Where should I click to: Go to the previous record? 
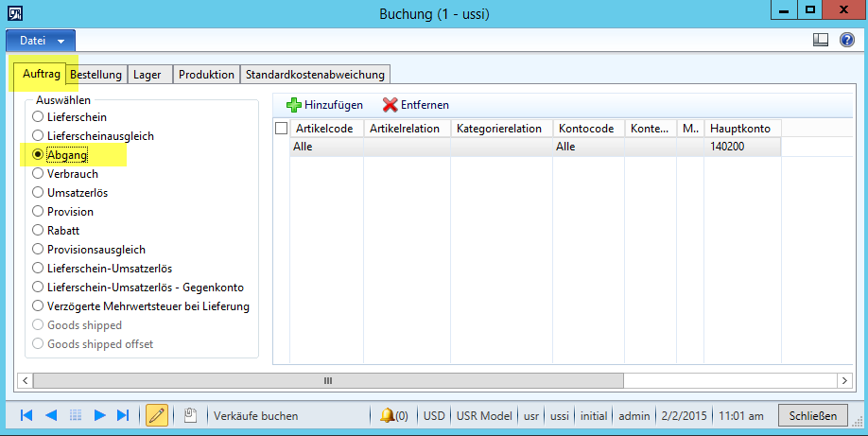51,415
